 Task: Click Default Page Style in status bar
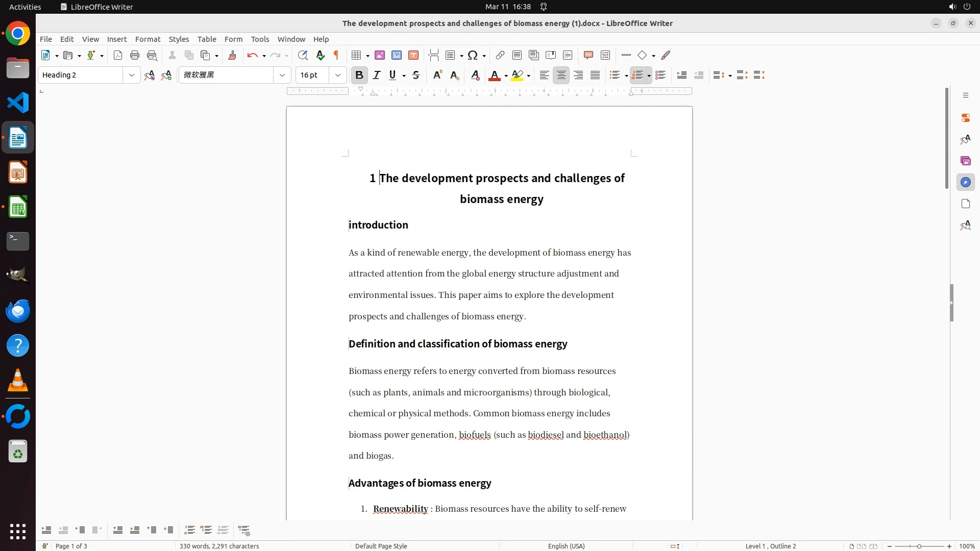[381, 546]
